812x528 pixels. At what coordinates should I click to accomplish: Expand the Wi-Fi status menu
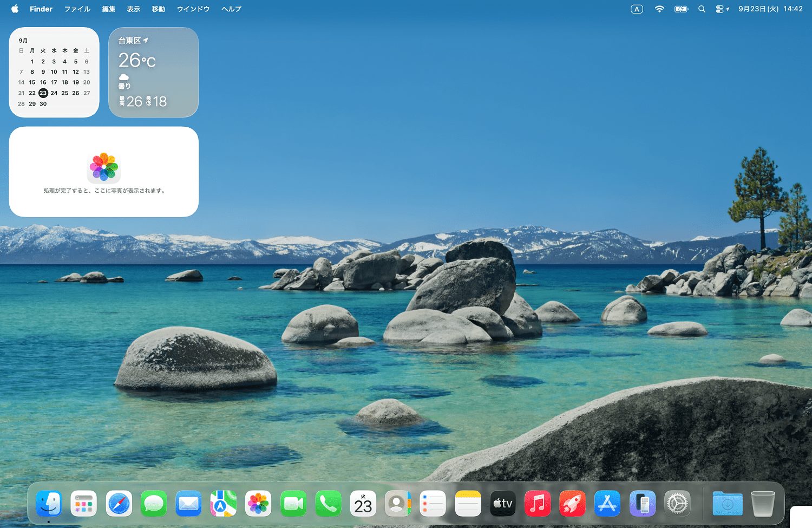click(x=659, y=9)
